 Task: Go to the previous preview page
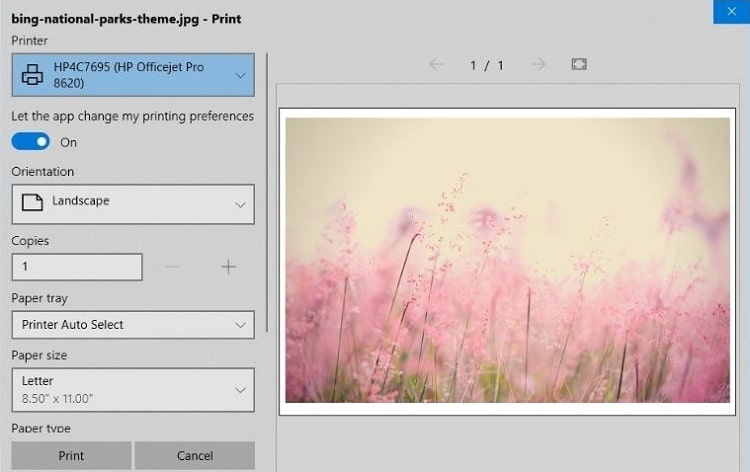click(436, 64)
